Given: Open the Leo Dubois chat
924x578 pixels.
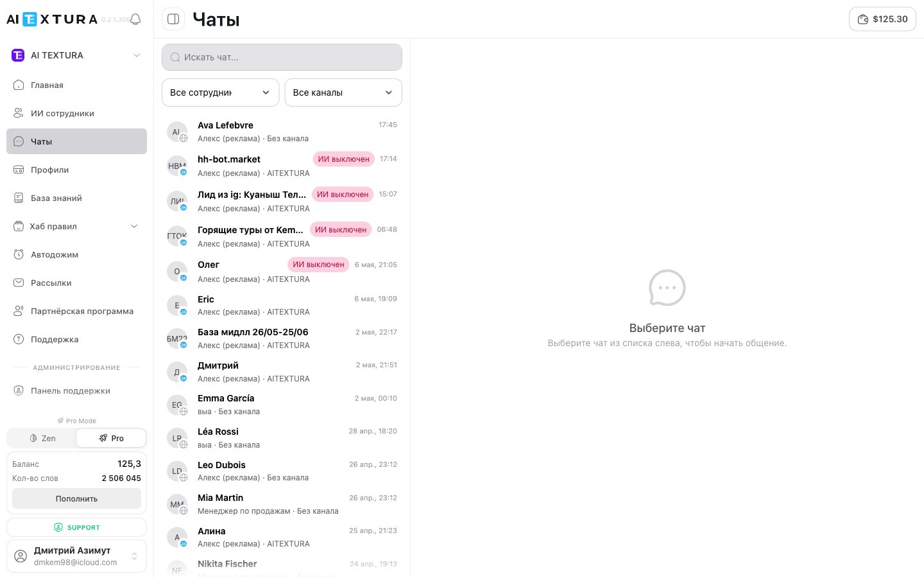Looking at the screenshot, I should pos(282,471).
